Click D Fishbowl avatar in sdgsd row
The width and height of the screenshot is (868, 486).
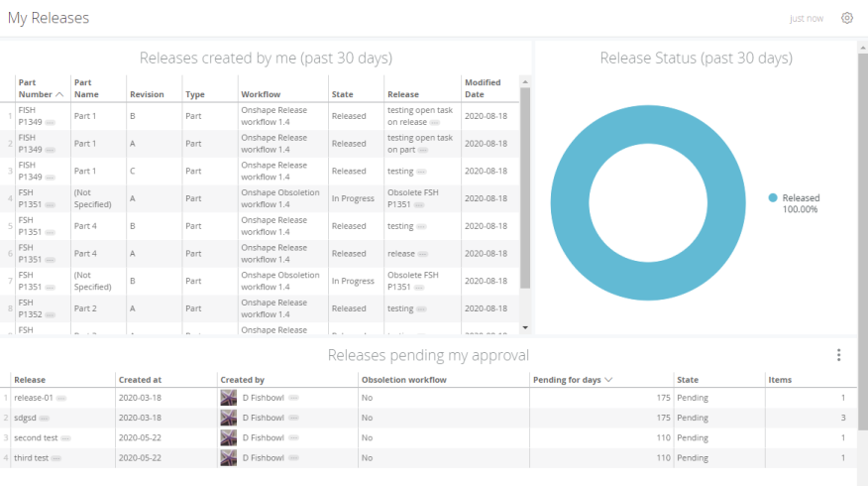(x=229, y=418)
